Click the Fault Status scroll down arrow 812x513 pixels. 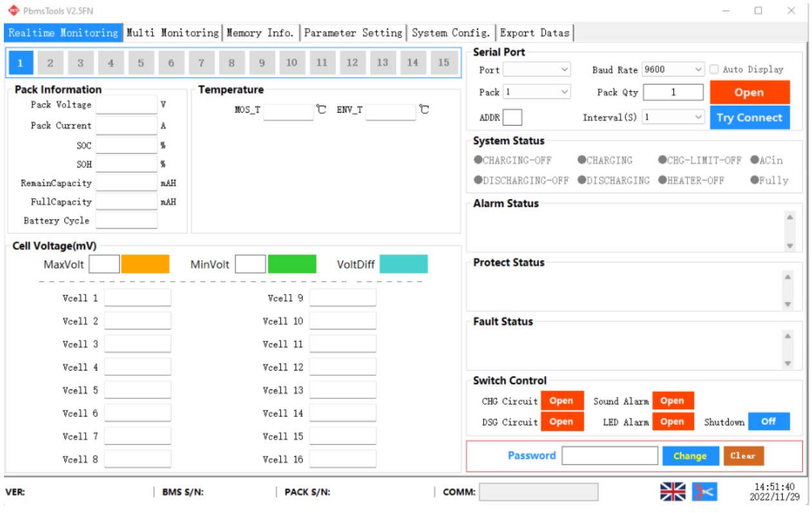788,363
